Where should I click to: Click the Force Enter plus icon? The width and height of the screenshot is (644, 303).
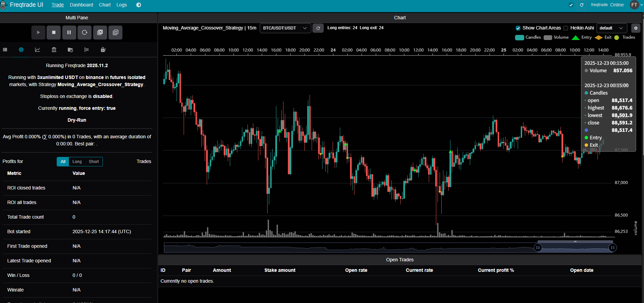click(x=115, y=33)
